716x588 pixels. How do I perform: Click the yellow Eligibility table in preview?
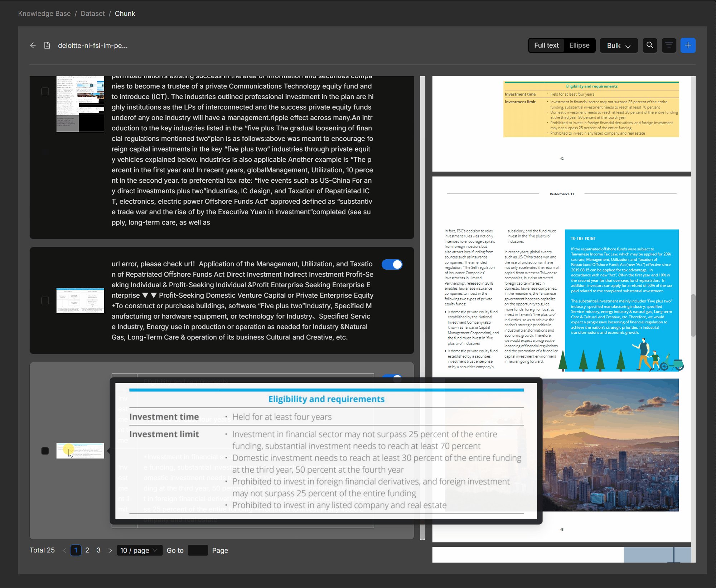591,109
